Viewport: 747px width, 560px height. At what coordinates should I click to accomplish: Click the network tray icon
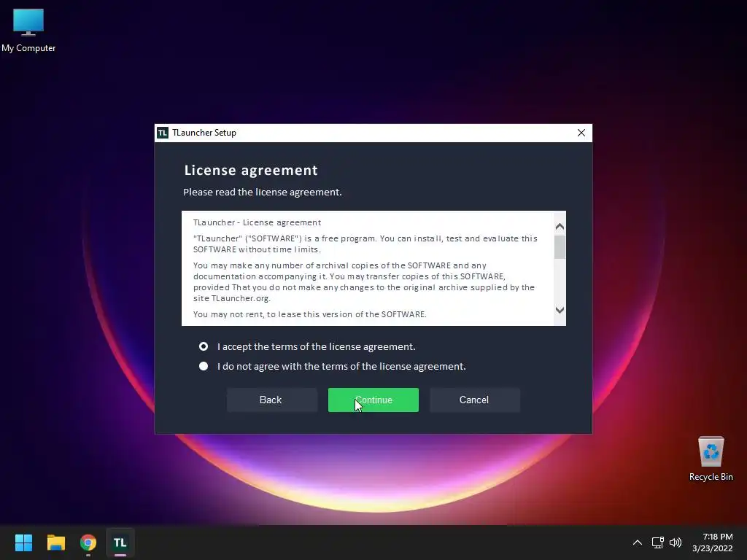pos(658,542)
